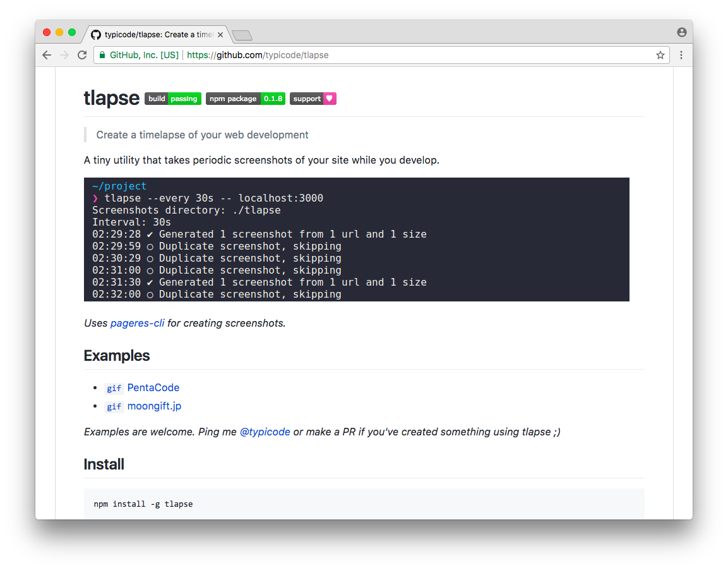Click the 'A tiny utility that takes periodic screenshots' sentence
Screen dimensions: 728x570
261,161
